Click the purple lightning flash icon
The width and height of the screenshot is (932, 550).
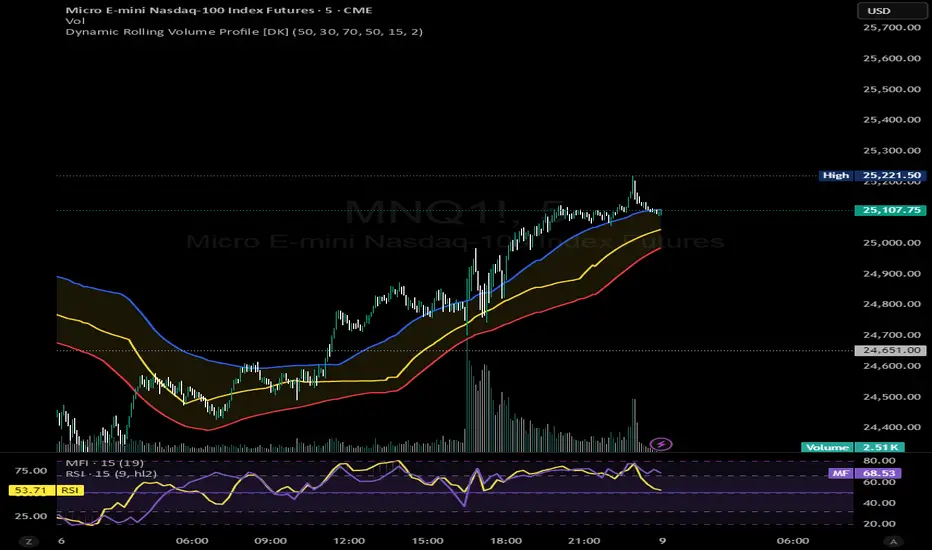[661, 444]
